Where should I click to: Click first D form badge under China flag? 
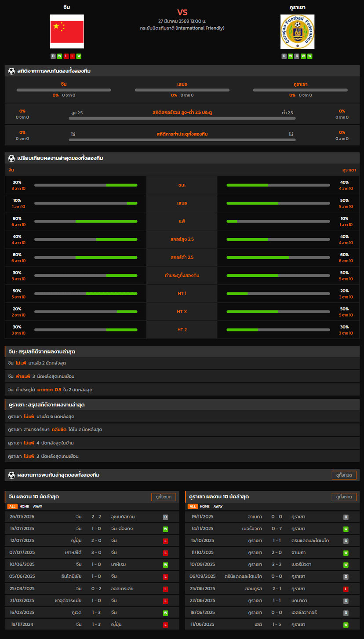pyautogui.click(x=53, y=56)
